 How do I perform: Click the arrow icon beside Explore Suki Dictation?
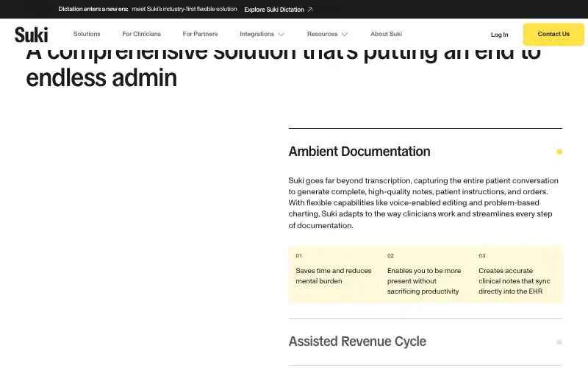pyautogui.click(x=310, y=10)
